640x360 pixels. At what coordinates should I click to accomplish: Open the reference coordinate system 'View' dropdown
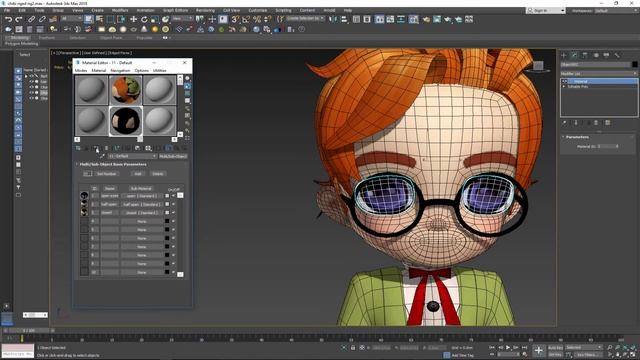pos(182,19)
